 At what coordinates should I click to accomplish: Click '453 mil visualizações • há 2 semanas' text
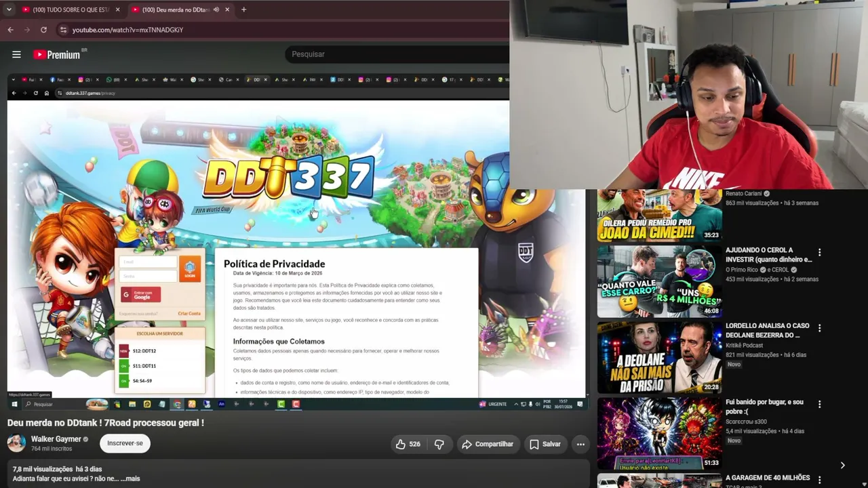click(x=772, y=279)
